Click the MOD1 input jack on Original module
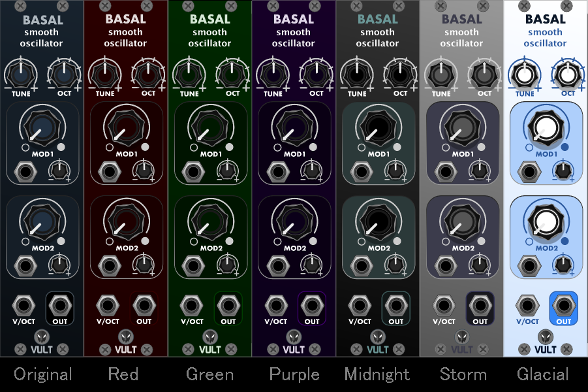 tap(25, 172)
